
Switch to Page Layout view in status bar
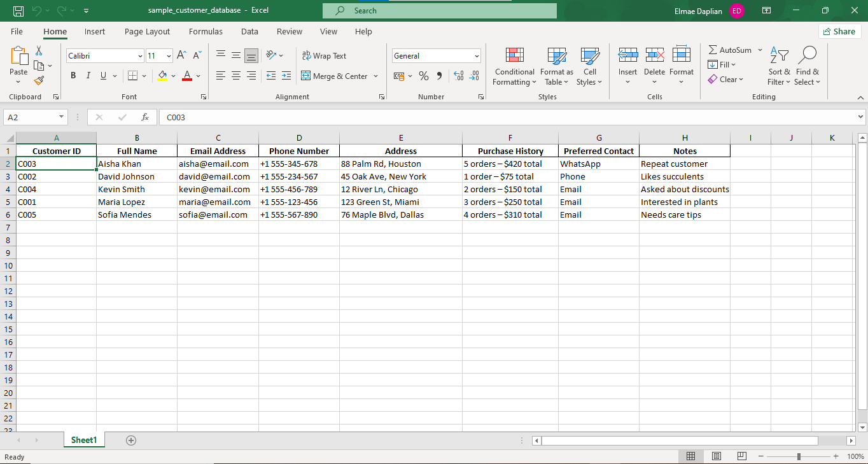click(x=716, y=456)
